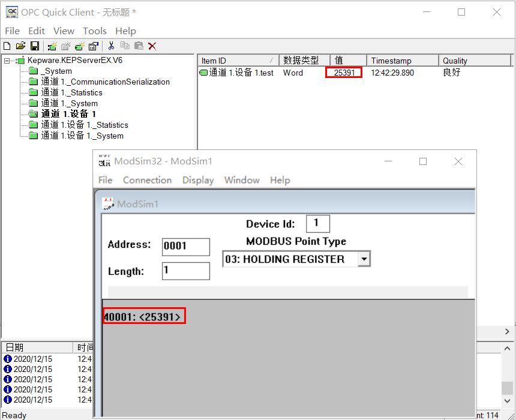Open the MODBUS Point Type dropdown
The height and width of the screenshot is (420, 516).
363,259
